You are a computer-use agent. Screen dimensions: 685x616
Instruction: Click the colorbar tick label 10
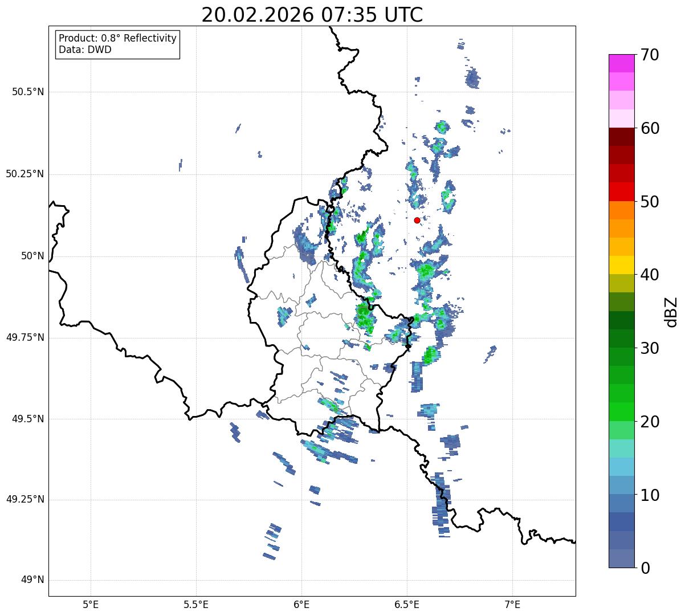[650, 495]
